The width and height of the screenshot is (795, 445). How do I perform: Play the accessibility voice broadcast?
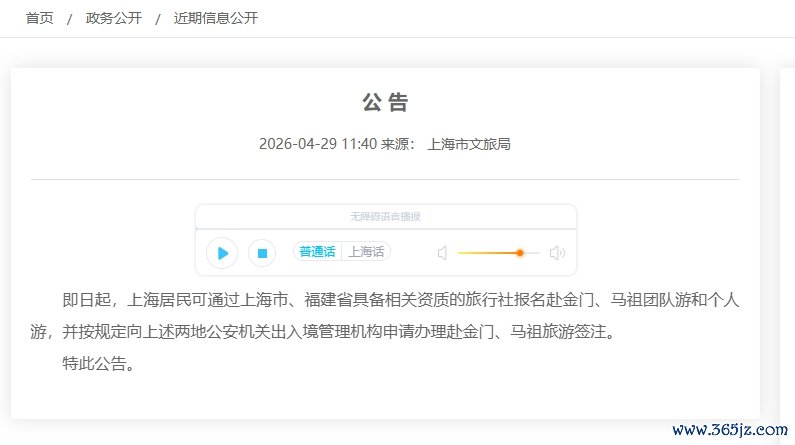point(222,253)
